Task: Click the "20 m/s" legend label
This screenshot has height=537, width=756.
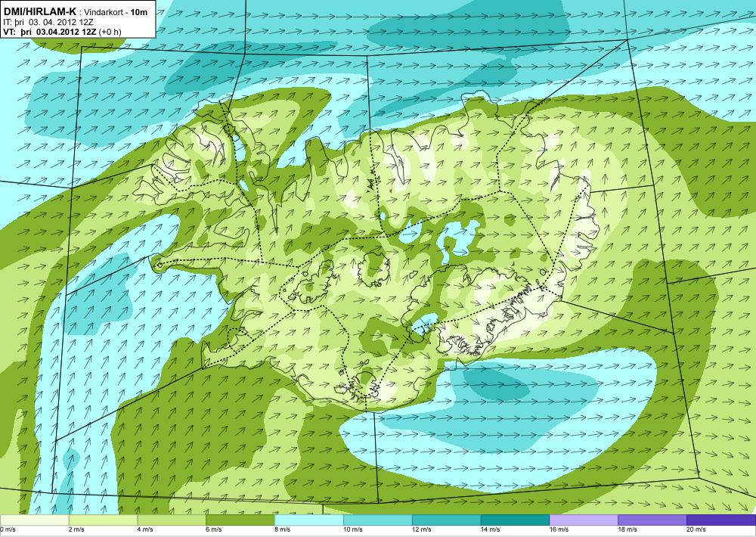Action: pos(697,529)
